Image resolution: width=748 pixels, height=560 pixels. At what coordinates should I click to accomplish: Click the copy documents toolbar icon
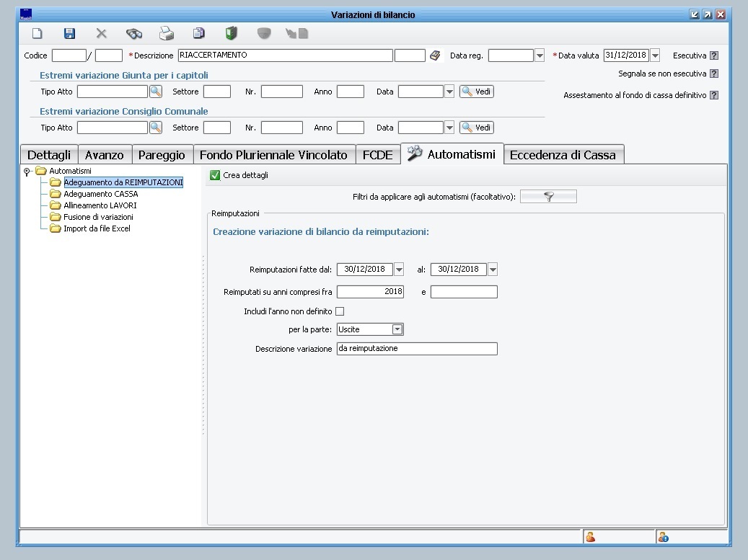199,33
